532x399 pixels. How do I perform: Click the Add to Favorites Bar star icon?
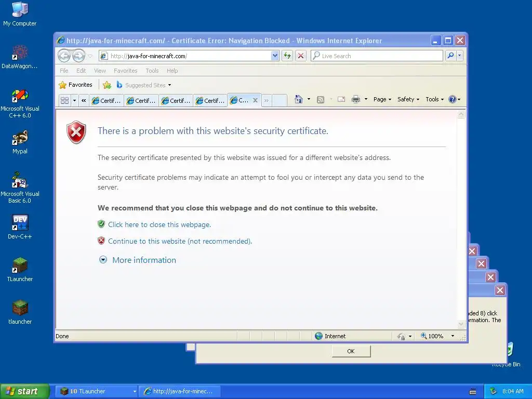tap(107, 85)
